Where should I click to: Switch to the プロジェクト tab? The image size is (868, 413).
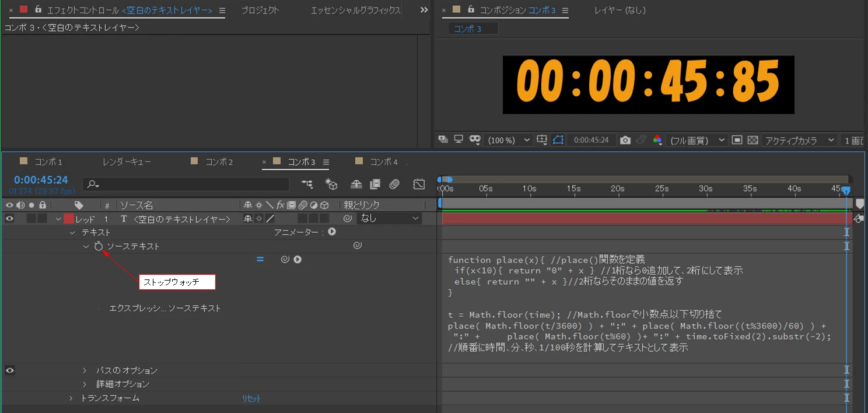pyautogui.click(x=260, y=10)
